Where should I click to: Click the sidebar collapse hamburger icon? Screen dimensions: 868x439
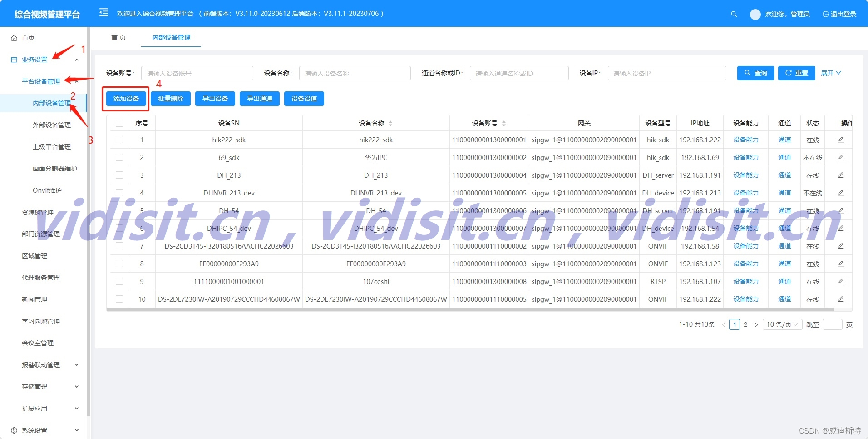[104, 12]
